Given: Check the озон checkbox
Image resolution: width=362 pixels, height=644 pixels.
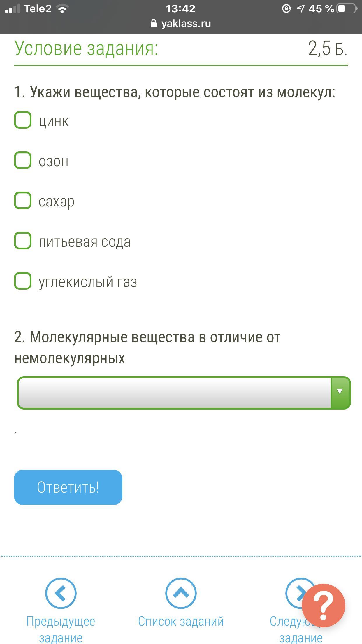Looking at the screenshot, I should pos(23,160).
